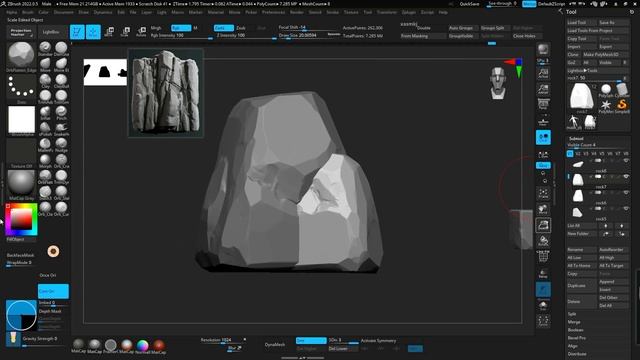Open the current stroke dots picker
The height and width of the screenshot is (360, 640).
pyautogui.click(x=21, y=88)
